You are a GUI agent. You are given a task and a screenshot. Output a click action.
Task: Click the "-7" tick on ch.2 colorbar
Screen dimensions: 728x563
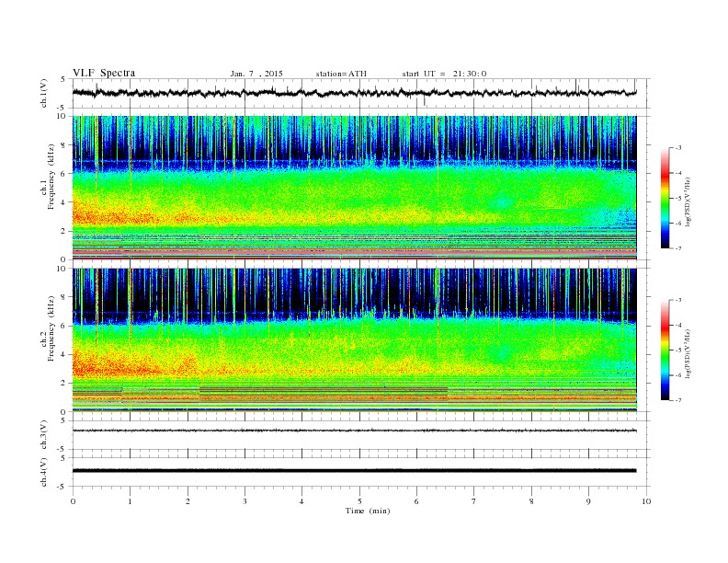pyautogui.click(x=677, y=400)
